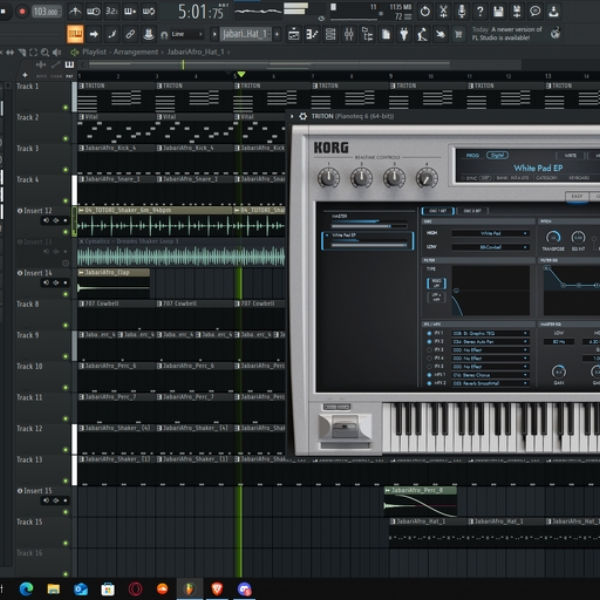Viewport: 600px width, 600px height.
Task: Open the piano roll view icon
Action: (312, 34)
